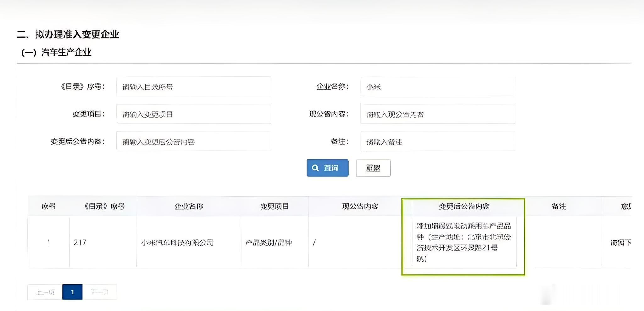
Task: Select page 1 in pagination
Action: tap(72, 292)
